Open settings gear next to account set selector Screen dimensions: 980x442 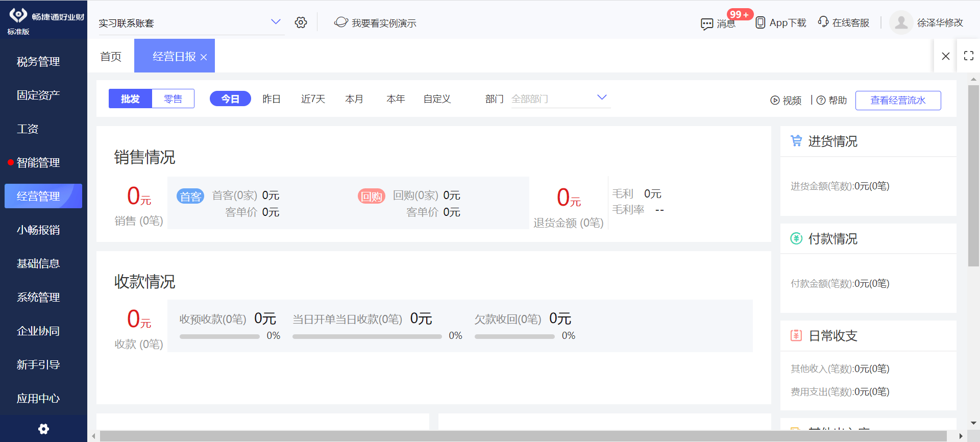[x=301, y=22]
